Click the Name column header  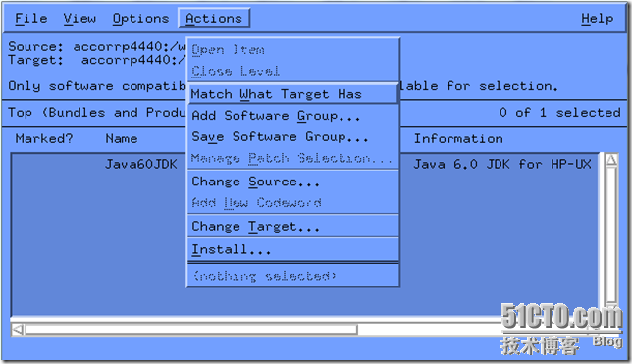click(122, 139)
